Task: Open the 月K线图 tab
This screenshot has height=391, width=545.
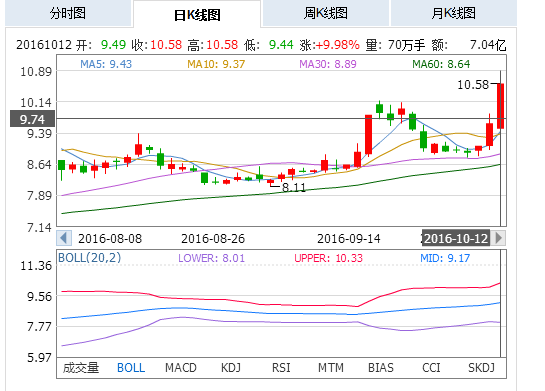Action: (454, 13)
